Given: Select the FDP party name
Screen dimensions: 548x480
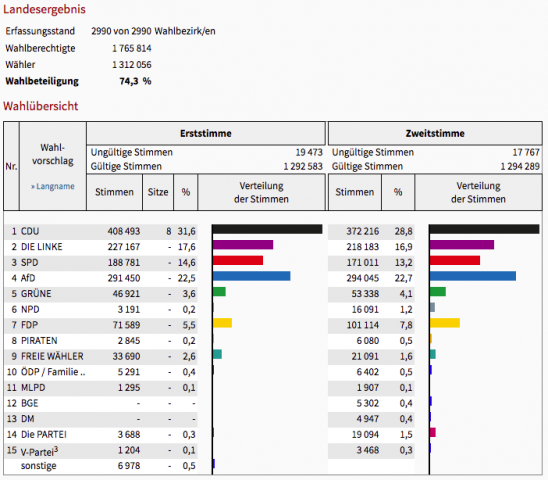Looking at the screenshot, I should (x=29, y=325).
